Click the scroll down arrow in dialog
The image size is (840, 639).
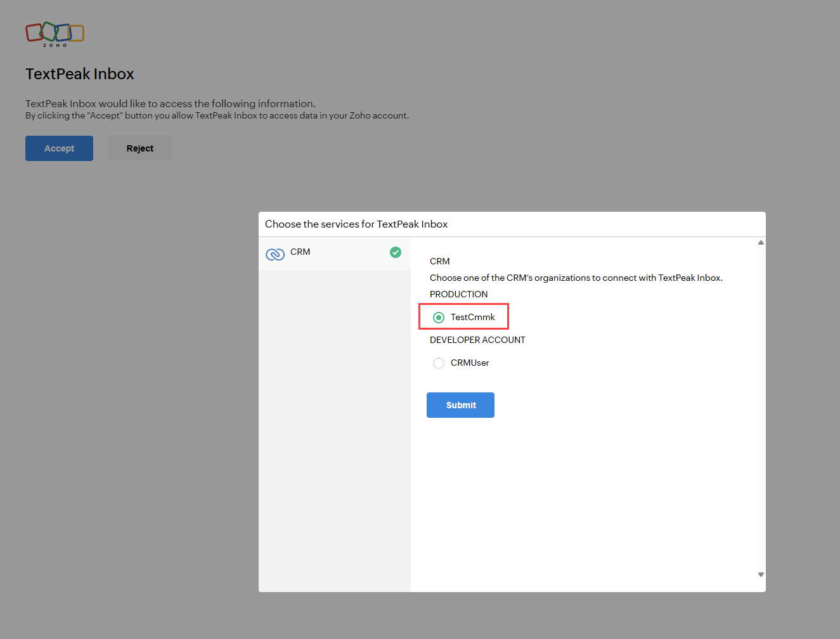pos(761,574)
